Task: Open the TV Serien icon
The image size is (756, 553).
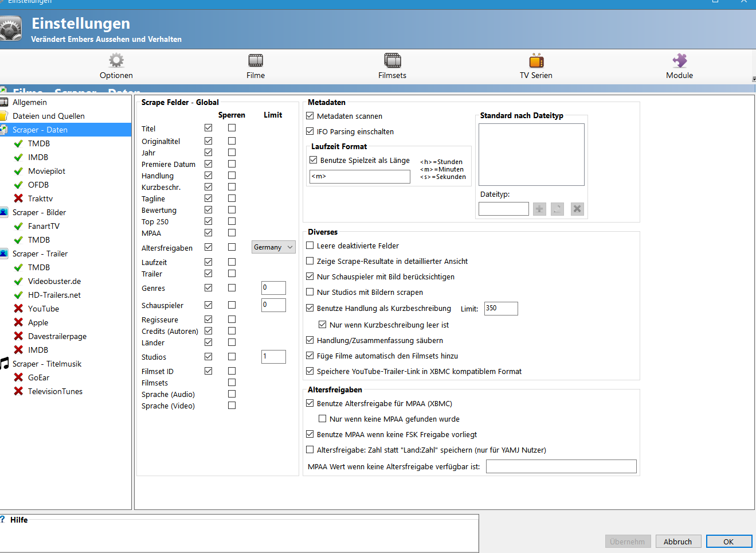Action: point(536,60)
